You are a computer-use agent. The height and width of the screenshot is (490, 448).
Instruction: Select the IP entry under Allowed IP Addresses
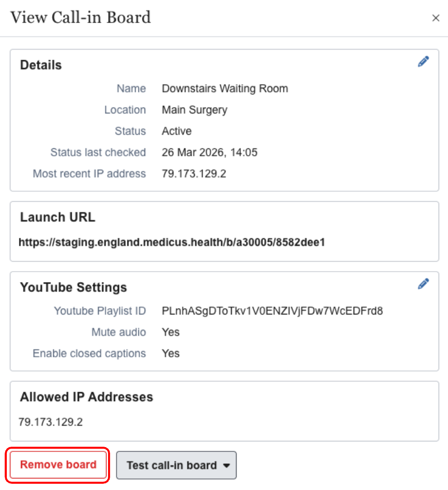[x=50, y=422]
